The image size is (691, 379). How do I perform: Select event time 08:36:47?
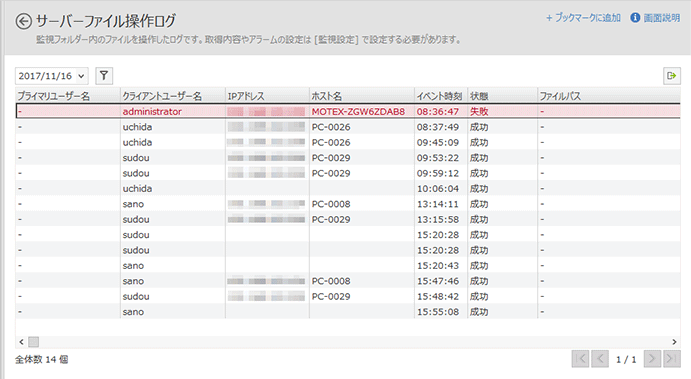coord(438,111)
